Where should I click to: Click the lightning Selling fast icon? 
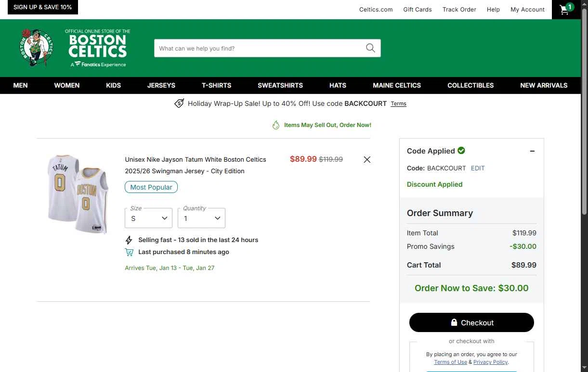click(x=129, y=240)
